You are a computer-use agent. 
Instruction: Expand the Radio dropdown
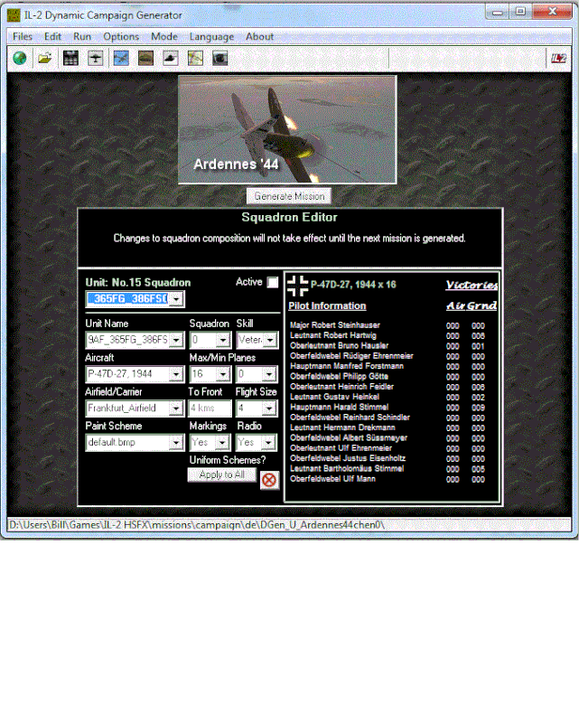pyautogui.click(x=268, y=443)
